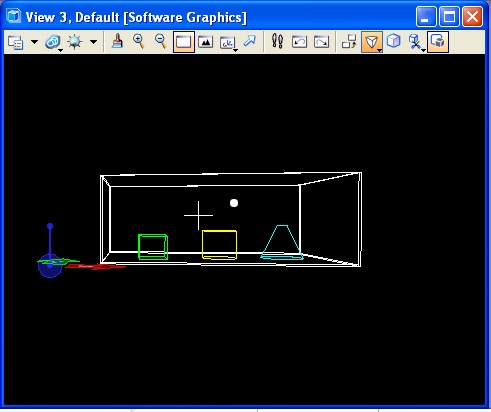Click the Adjust View Brightness sun icon

coord(74,42)
